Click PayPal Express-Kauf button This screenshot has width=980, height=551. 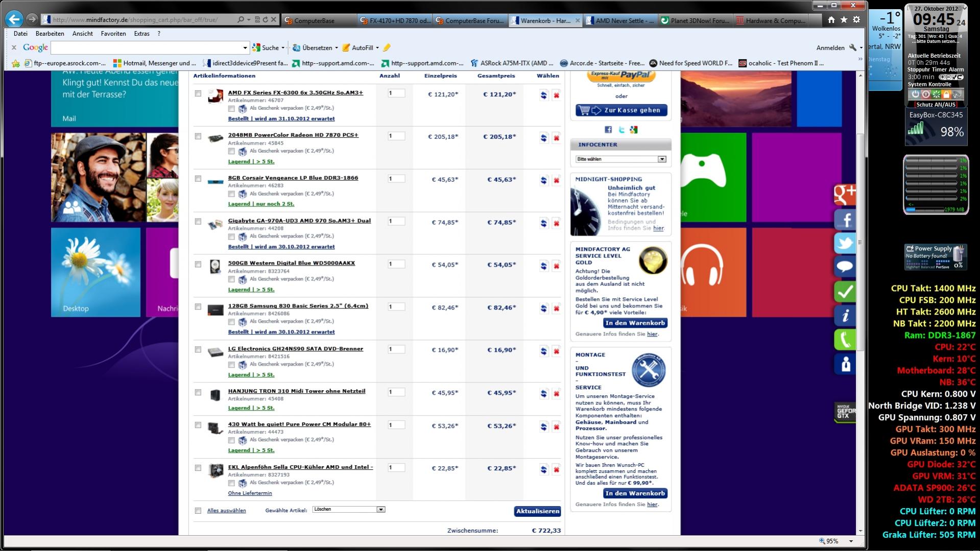click(x=621, y=77)
